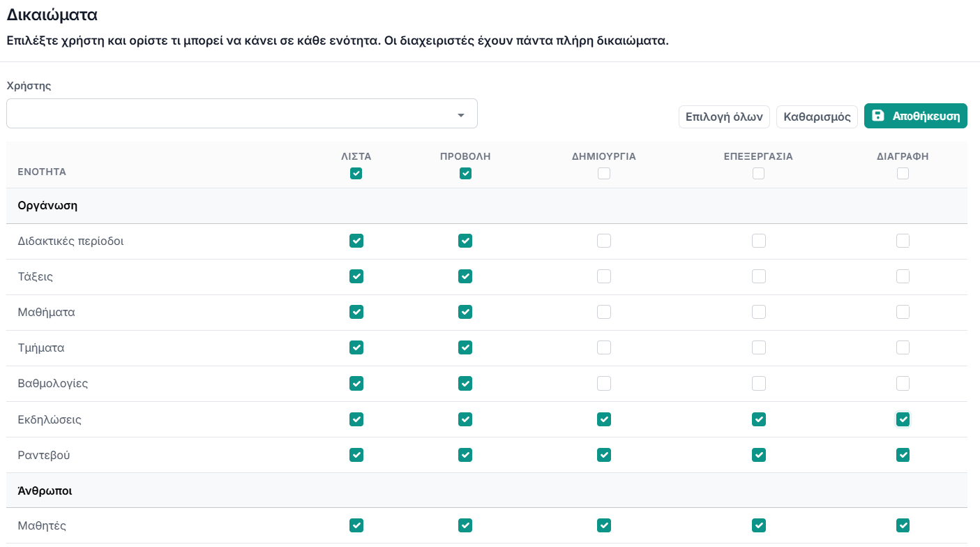The height and width of the screenshot is (547, 980).
Task: Enable ΔΗΜΙΟΥΡΓΙΑ for Τάξεις
Action: click(604, 276)
